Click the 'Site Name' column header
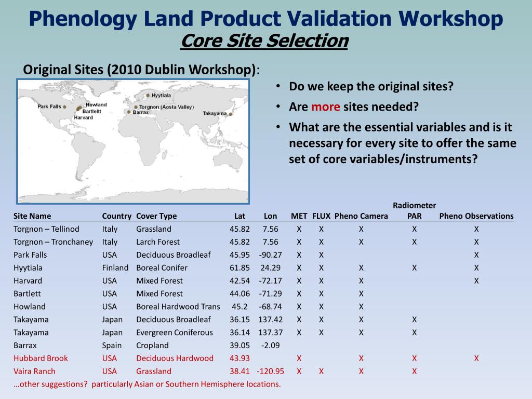Image resolution: width=532 pixels, height=399 pixels. click(x=32, y=216)
